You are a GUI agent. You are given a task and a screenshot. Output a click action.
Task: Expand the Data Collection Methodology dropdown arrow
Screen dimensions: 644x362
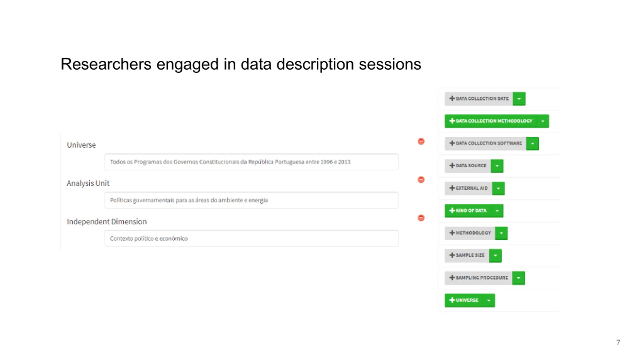[543, 121]
